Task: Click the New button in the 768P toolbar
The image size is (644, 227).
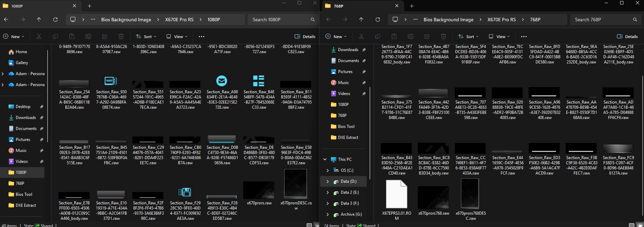Action: 336,36
